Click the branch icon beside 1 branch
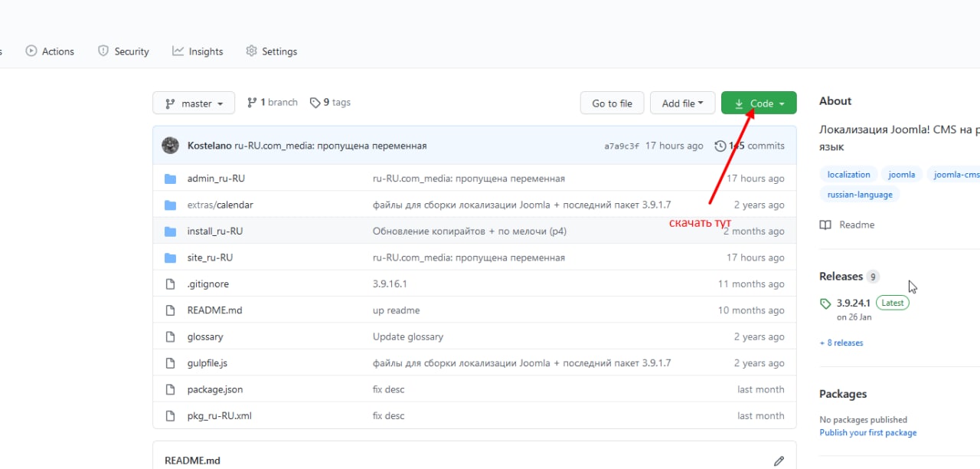 (252, 103)
